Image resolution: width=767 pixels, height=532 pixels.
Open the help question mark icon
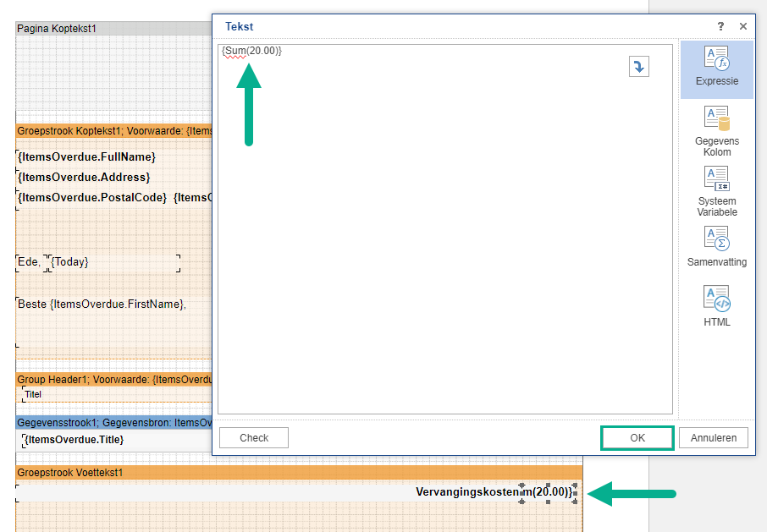point(720,27)
